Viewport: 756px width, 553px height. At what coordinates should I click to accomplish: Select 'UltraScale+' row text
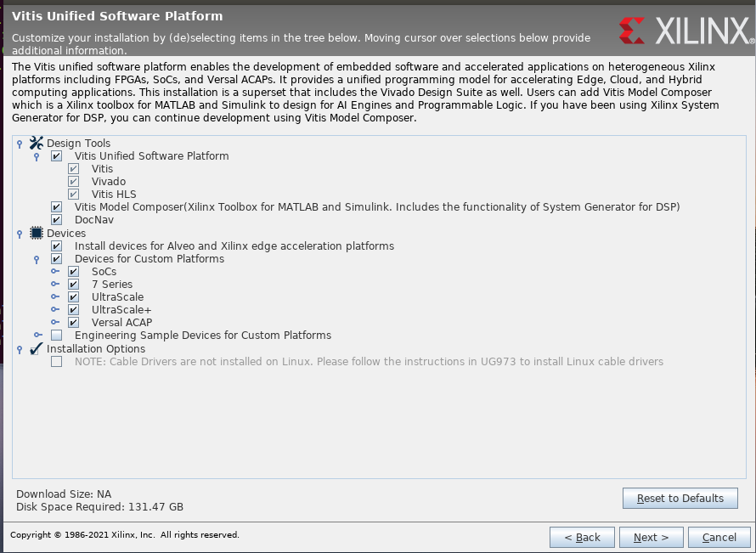[121, 309]
